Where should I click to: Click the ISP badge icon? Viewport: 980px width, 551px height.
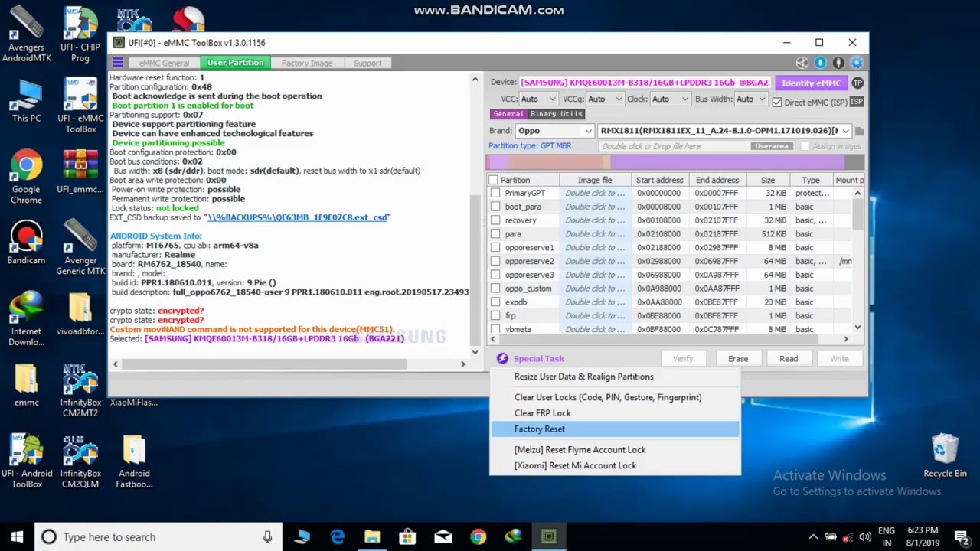pyautogui.click(x=857, y=102)
